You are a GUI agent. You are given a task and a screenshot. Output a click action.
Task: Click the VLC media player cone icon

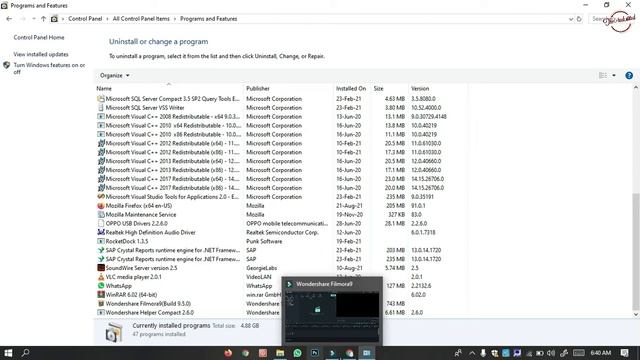[x=101, y=277]
